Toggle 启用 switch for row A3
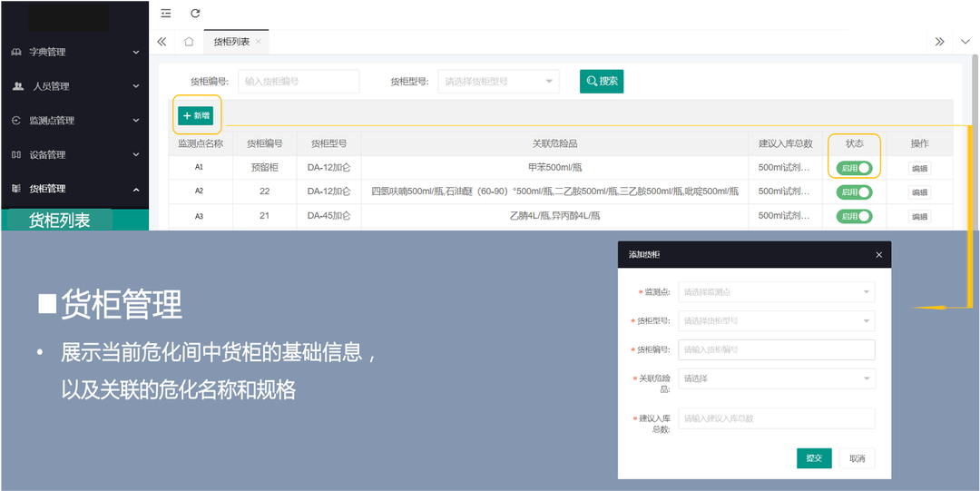This screenshot has width=980, height=491. tap(855, 216)
